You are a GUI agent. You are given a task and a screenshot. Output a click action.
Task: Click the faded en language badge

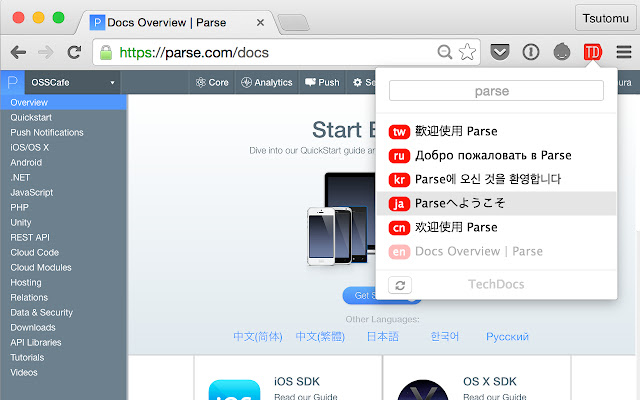[399, 252]
